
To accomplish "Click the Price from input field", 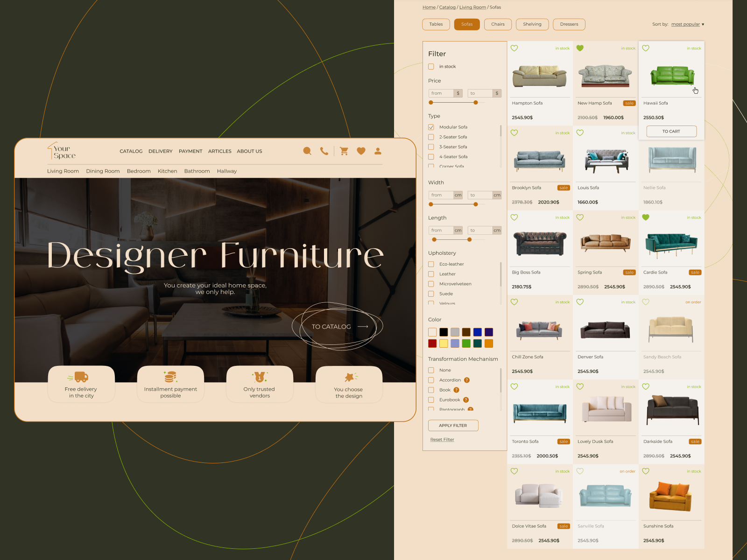I will point(441,93).
